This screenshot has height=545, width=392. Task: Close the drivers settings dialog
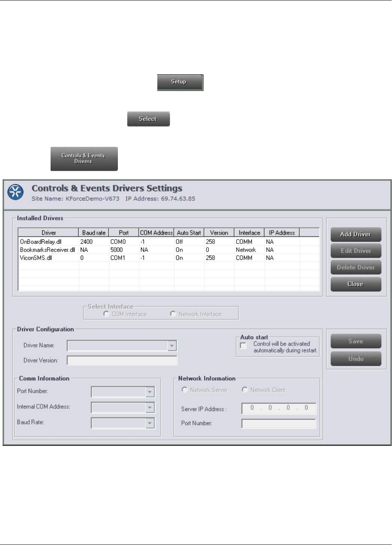click(x=356, y=284)
